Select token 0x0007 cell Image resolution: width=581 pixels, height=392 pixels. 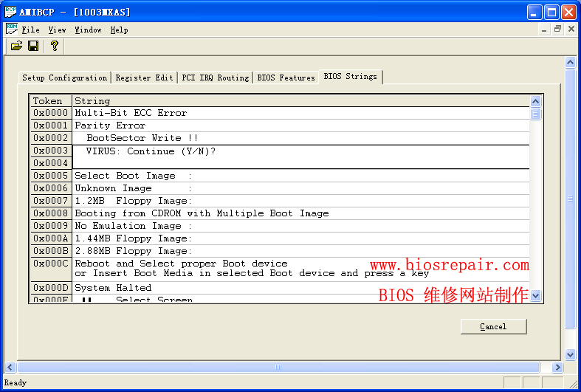coord(51,201)
